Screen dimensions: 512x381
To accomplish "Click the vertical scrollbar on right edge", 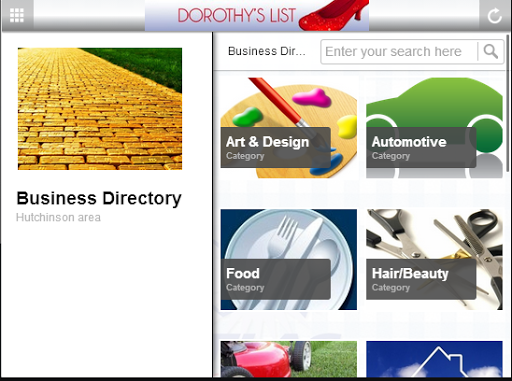I will 508,103.
